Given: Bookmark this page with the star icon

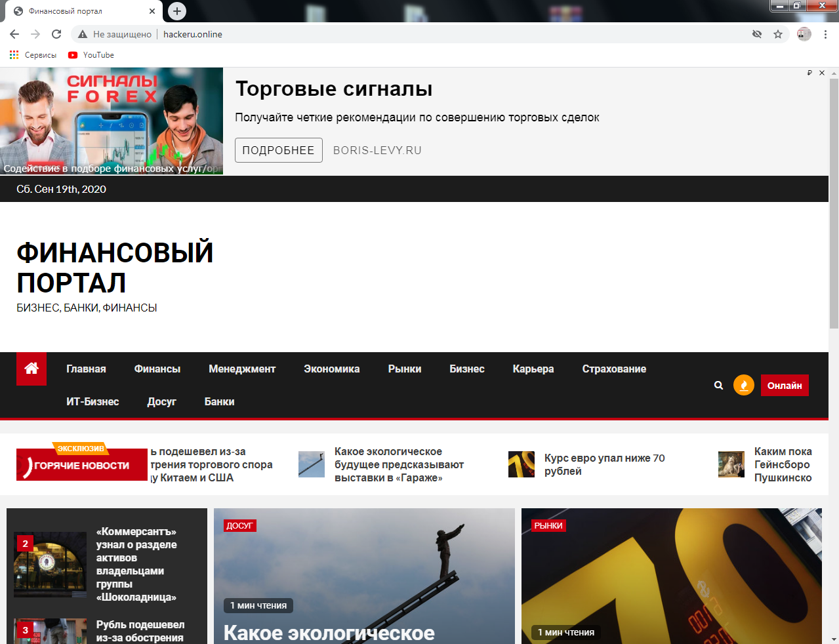Looking at the screenshot, I should point(778,34).
